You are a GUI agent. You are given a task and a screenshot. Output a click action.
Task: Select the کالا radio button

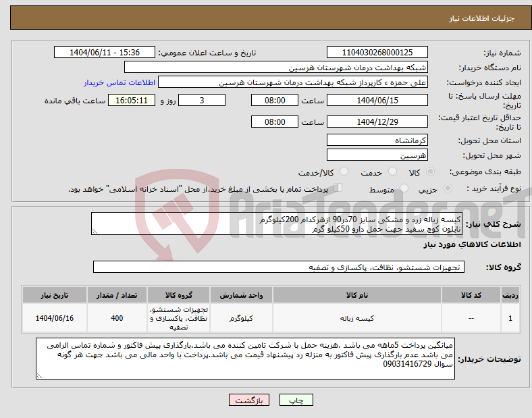430,172
